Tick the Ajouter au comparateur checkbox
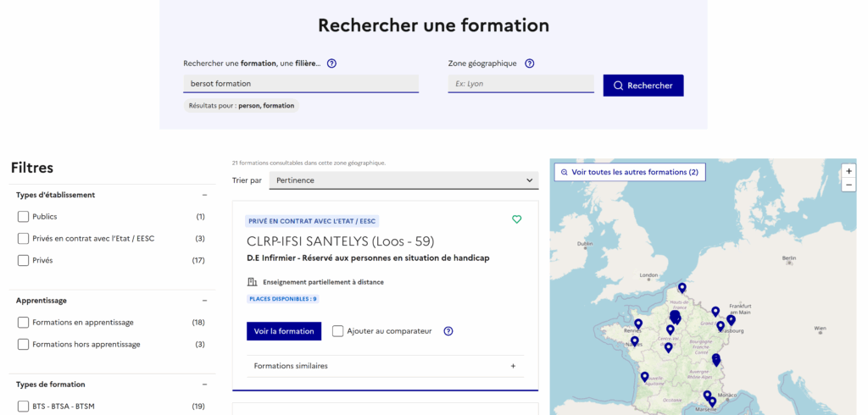 point(338,331)
